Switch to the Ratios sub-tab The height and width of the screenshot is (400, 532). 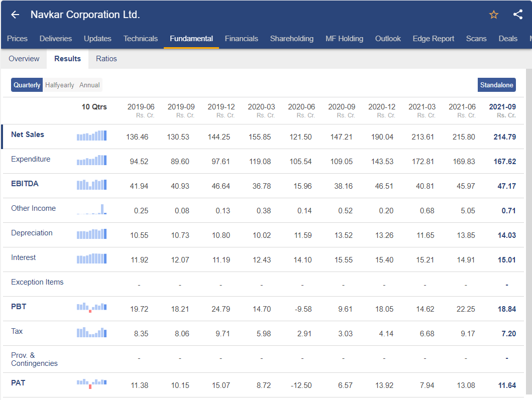106,59
